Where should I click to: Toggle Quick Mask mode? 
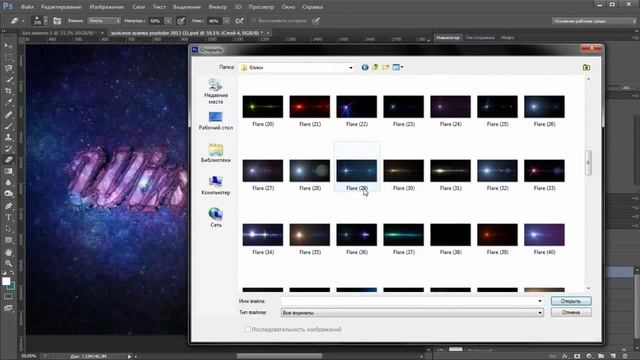(9, 296)
